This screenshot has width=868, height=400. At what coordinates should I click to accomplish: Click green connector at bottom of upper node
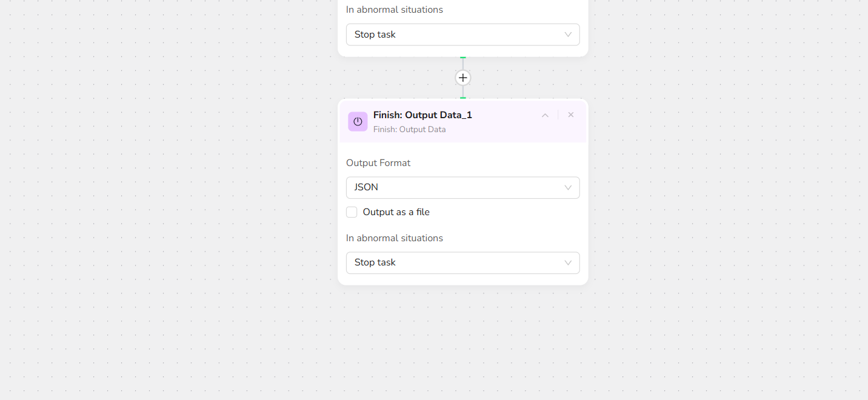[x=463, y=58]
